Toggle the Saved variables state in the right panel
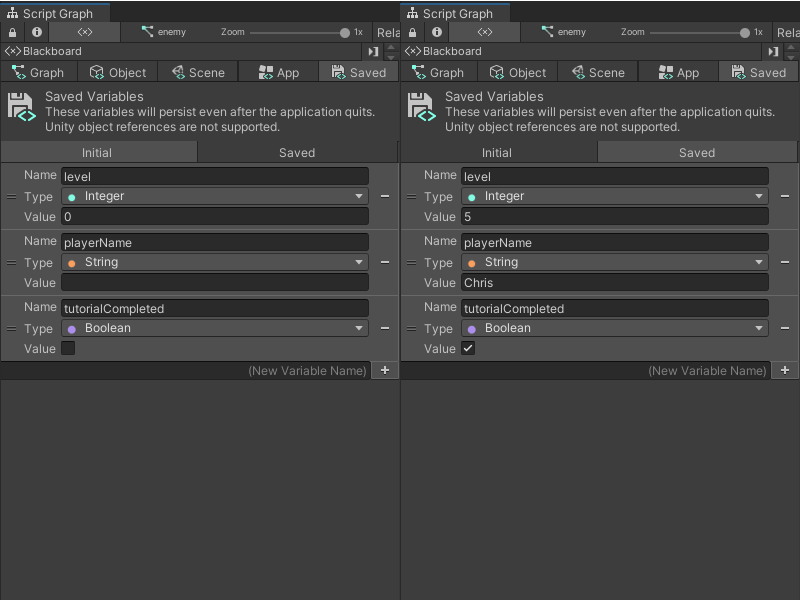This screenshot has height=600, width=800. click(697, 152)
